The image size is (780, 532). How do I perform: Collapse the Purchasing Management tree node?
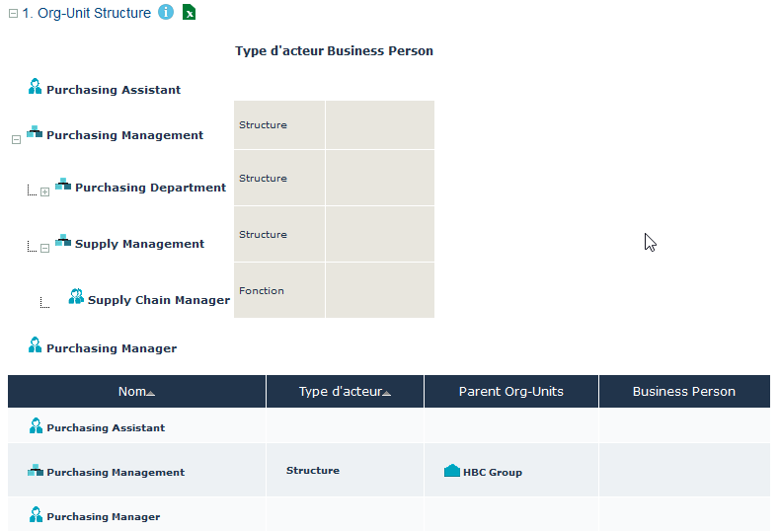(x=16, y=140)
